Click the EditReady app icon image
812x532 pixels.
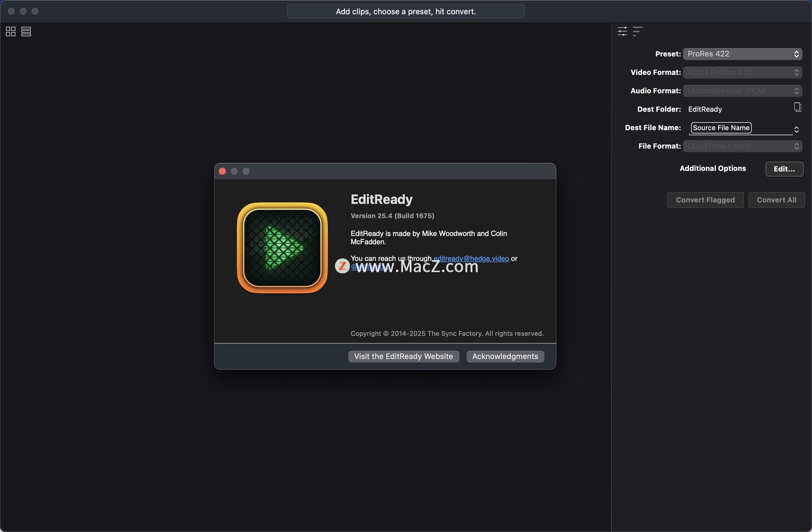tap(282, 248)
